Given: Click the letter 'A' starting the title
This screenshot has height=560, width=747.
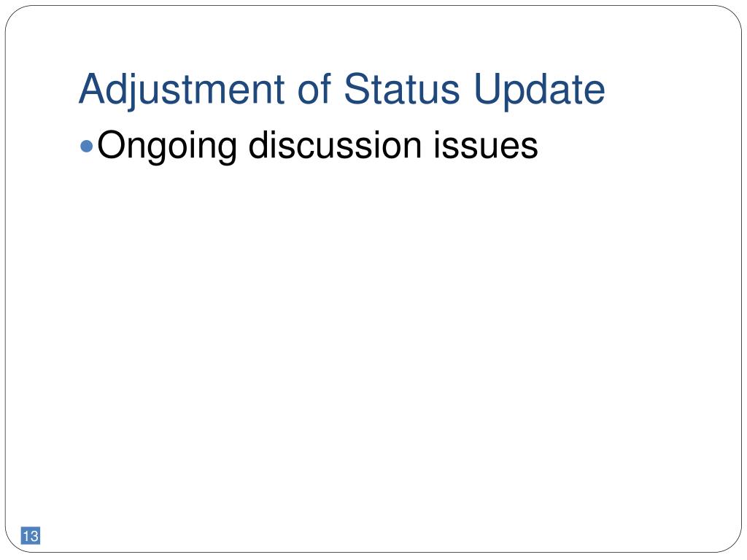Looking at the screenshot, I should [x=92, y=88].
